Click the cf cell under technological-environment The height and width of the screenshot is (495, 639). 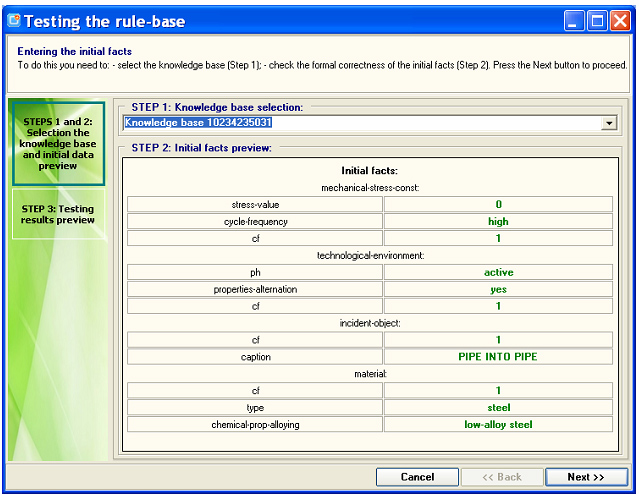pos(255,306)
